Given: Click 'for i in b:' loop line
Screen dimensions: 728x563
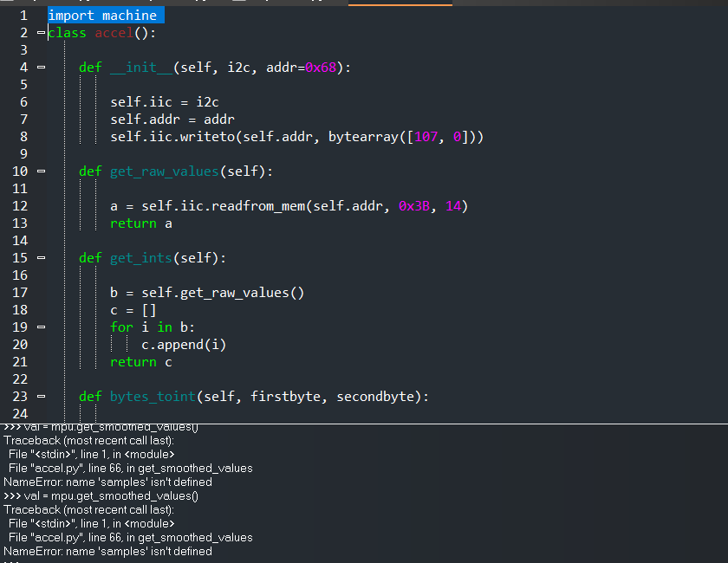Looking at the screenshot, I should 153,327.
